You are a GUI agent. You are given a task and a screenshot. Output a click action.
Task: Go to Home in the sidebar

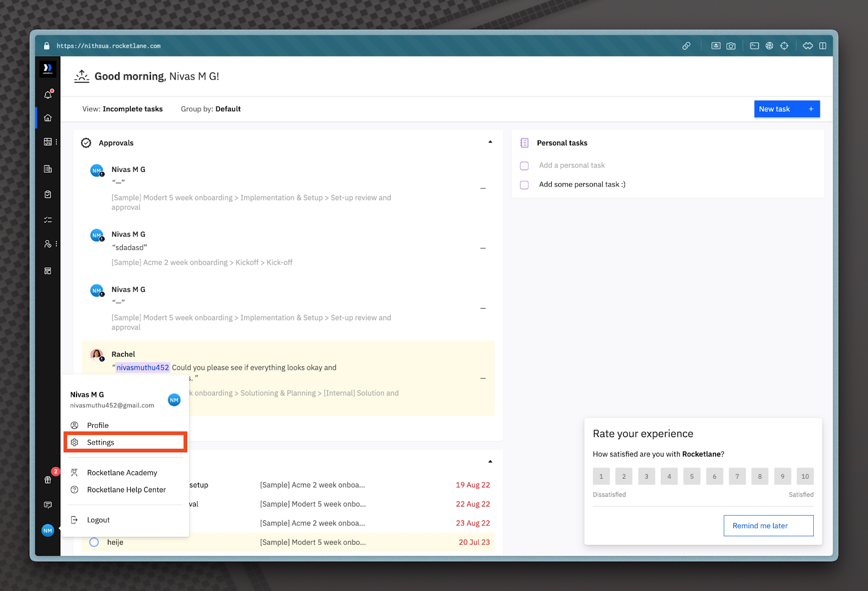point(48,118)
